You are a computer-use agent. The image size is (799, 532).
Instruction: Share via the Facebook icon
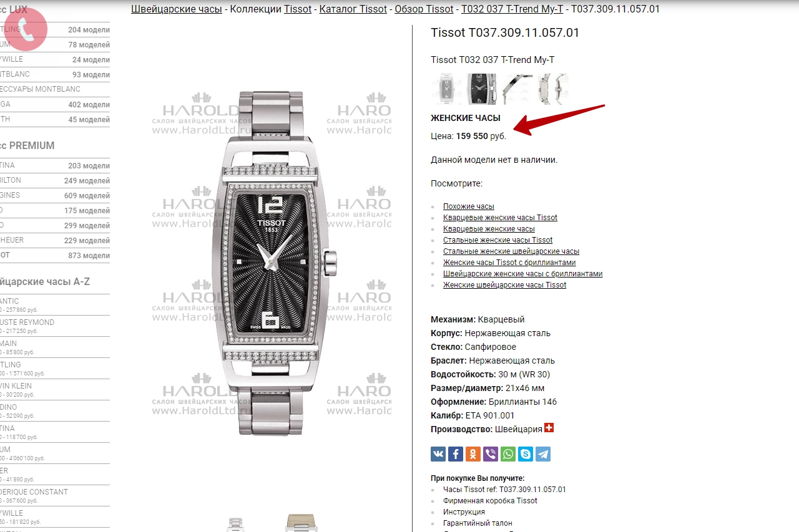point(456,454)
